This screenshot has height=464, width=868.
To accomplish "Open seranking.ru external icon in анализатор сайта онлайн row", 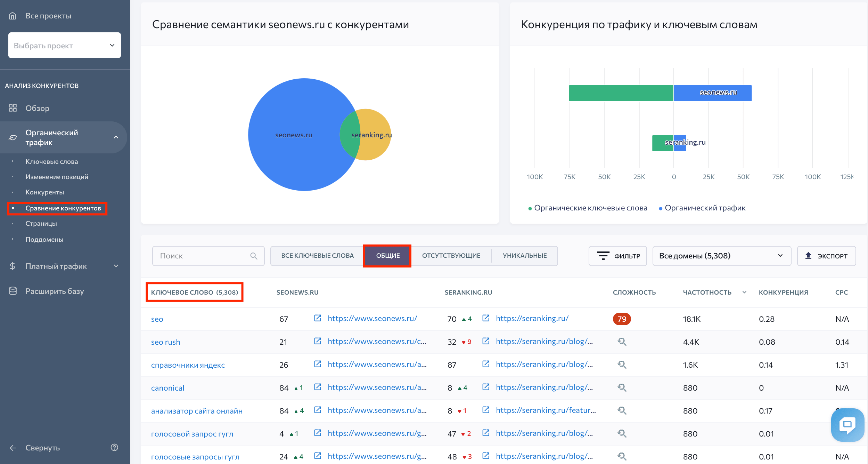I will click(x=486, y=410).
